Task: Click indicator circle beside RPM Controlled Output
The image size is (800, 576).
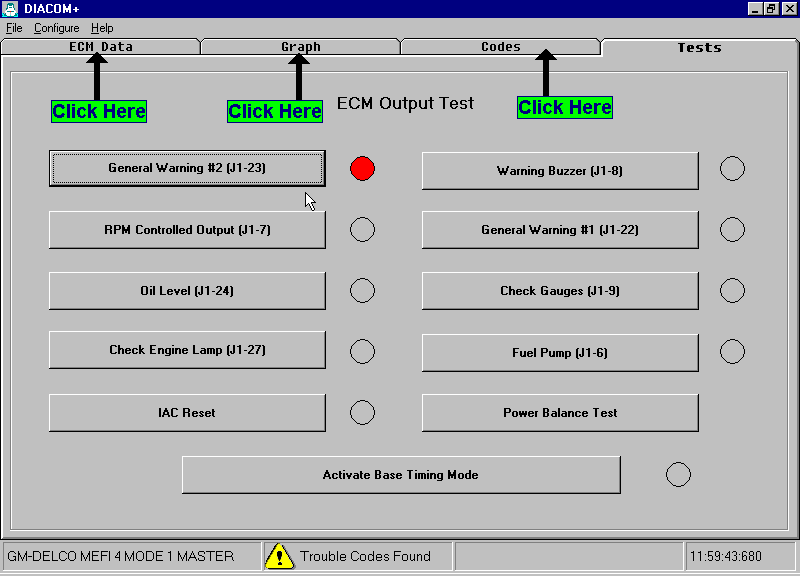Action: point(362,230)
